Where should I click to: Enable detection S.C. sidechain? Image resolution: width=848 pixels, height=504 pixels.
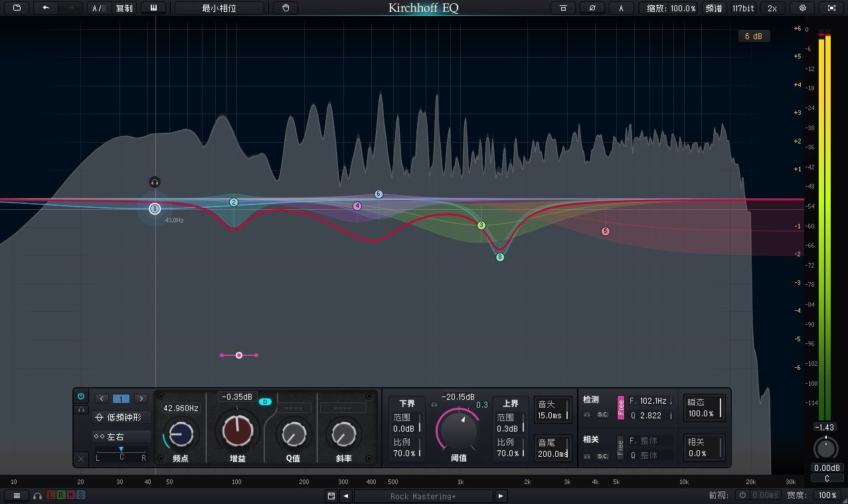[x=602, y=415]
